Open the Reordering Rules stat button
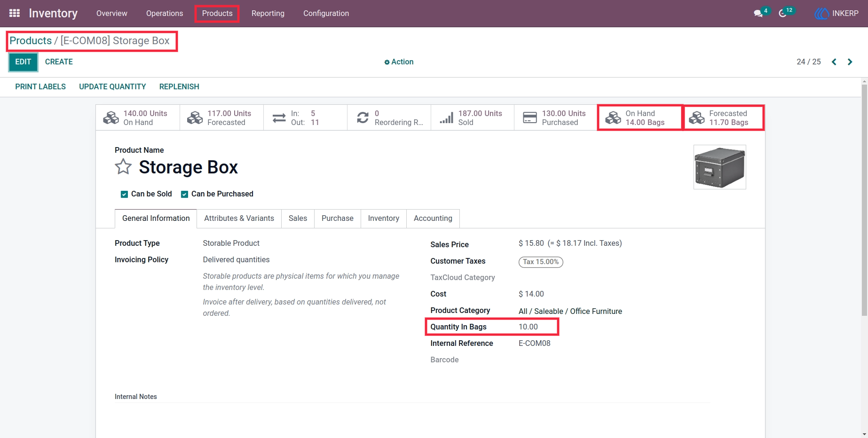This screenshot has height=438, width=868. click(x=389, y=117)
